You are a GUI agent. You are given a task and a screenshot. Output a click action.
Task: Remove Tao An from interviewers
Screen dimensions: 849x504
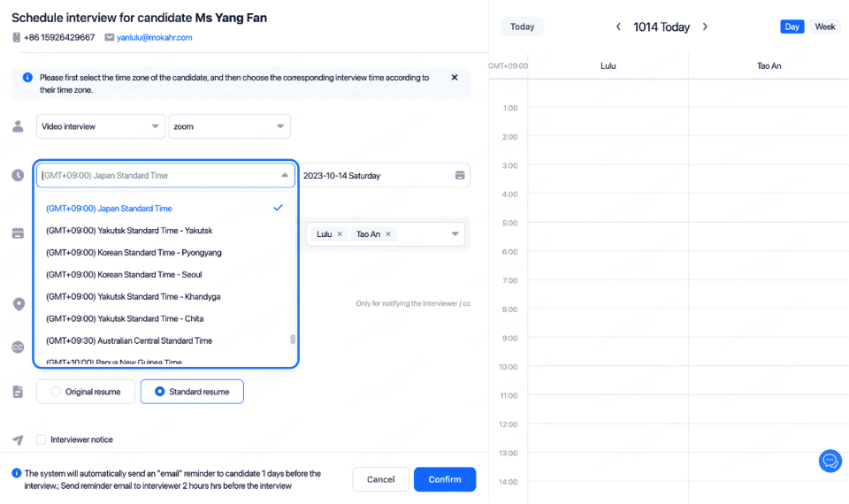click(x=388, y=234)
